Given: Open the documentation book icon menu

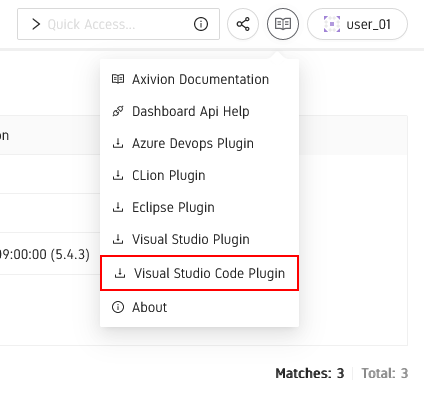Looking at the screenshot, I should click(283, 24).
